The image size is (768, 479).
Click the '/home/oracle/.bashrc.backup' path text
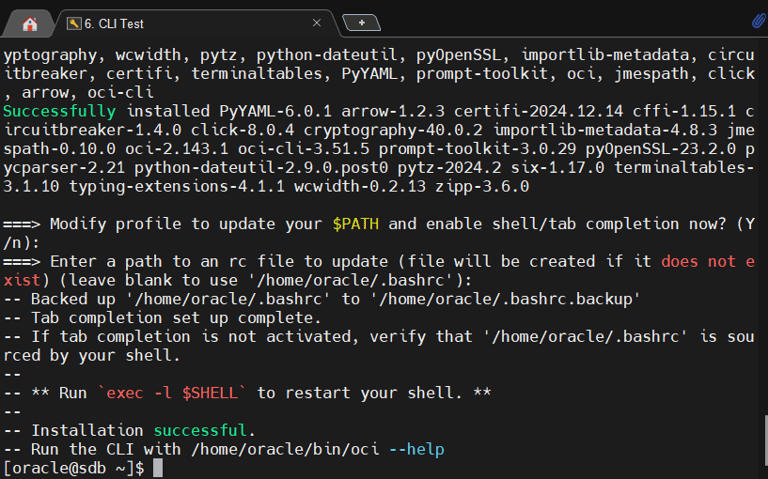(x=509, y=299)
